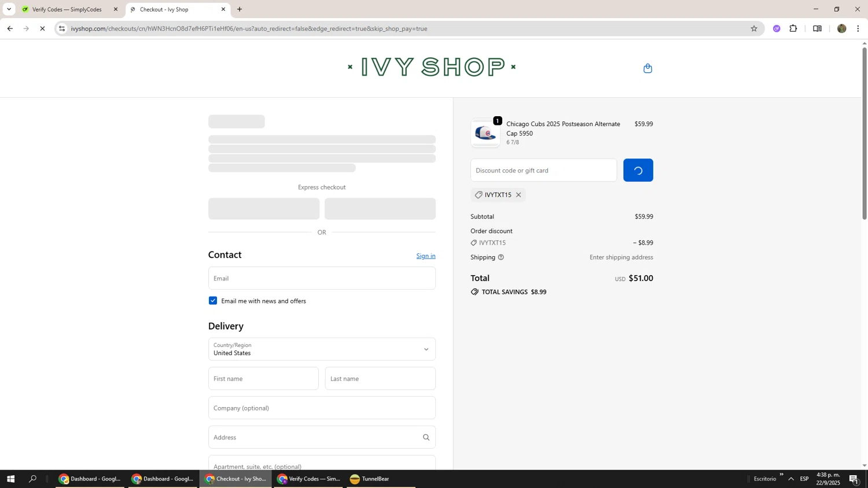
Task: Open first Dashboard Google Chrome taskbar item
Action: (90, 479)
